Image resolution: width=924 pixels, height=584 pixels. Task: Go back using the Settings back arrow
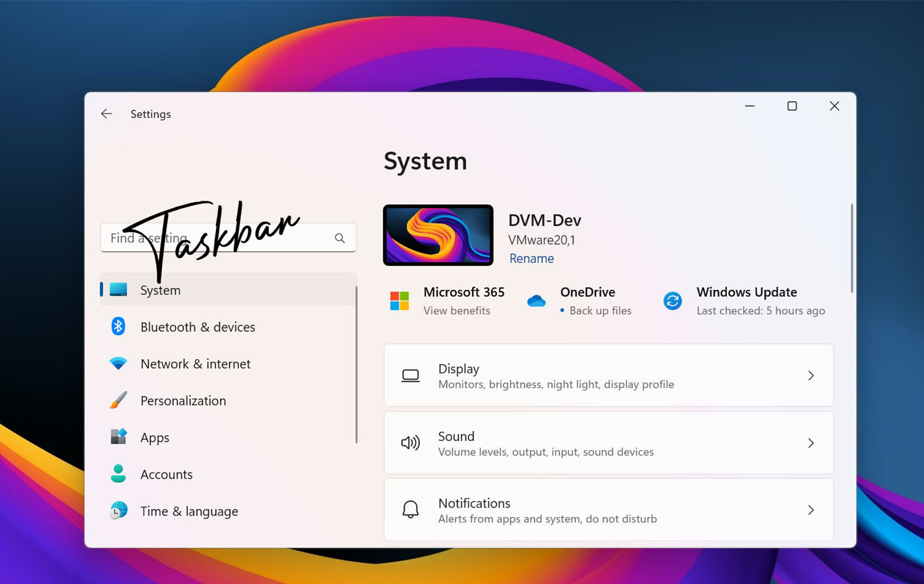coord(106,114)
